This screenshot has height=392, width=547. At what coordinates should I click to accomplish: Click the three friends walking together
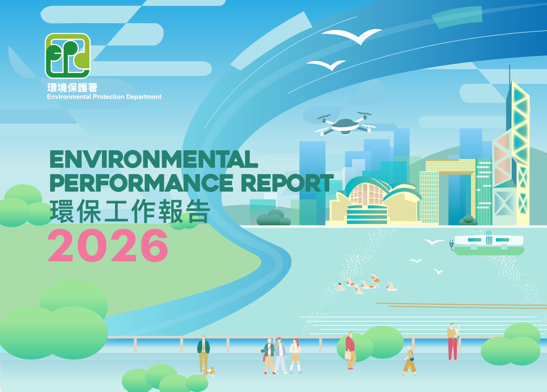coord(280,356)
